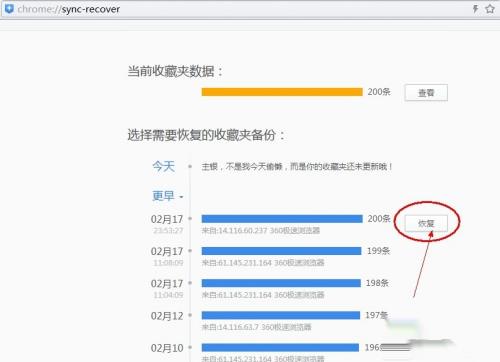Viewport: 500px width, 362px height.
Task: Click the shield icon in address bar
Action: [9, 9]
